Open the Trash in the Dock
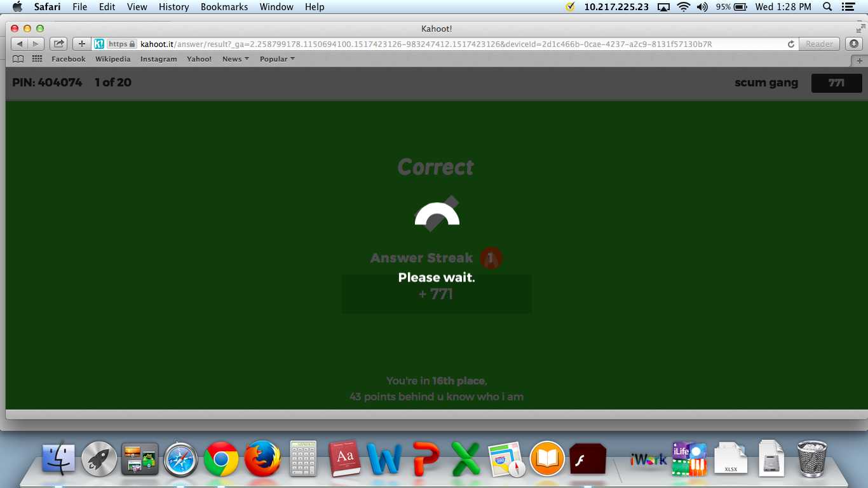Viewport: 868px width, 488px height. 812,459
